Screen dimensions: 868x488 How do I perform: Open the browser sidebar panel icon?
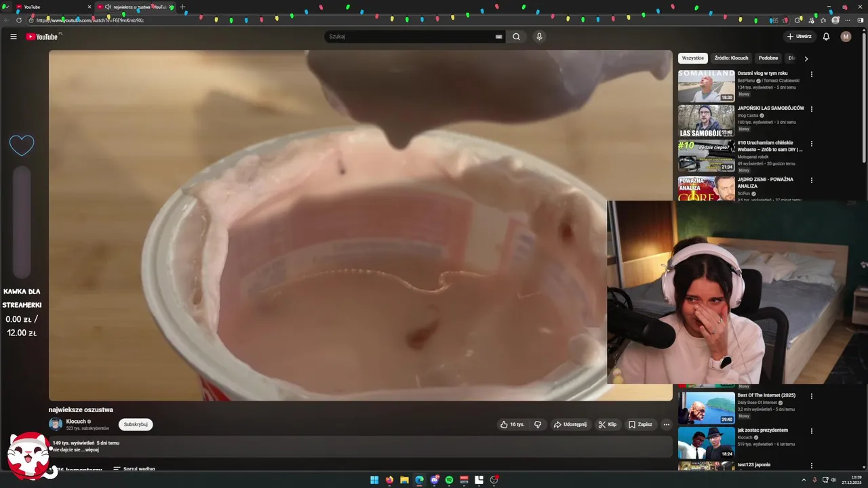(861, 20)
